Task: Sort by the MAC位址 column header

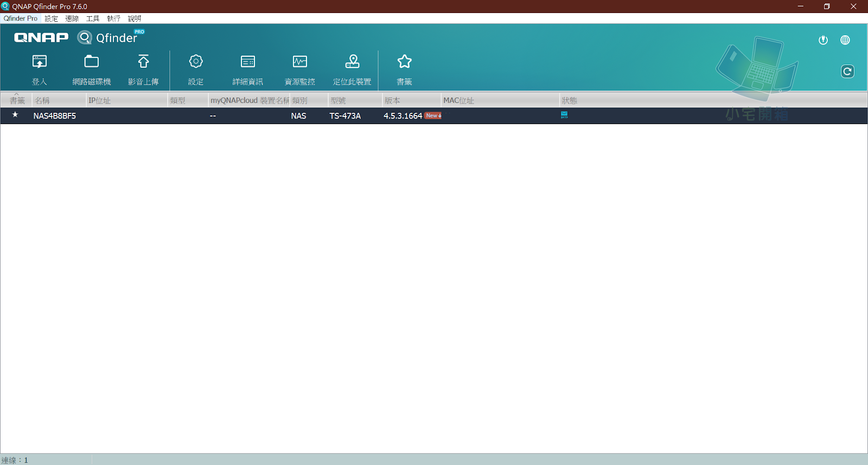Action: tap(500, 100)
